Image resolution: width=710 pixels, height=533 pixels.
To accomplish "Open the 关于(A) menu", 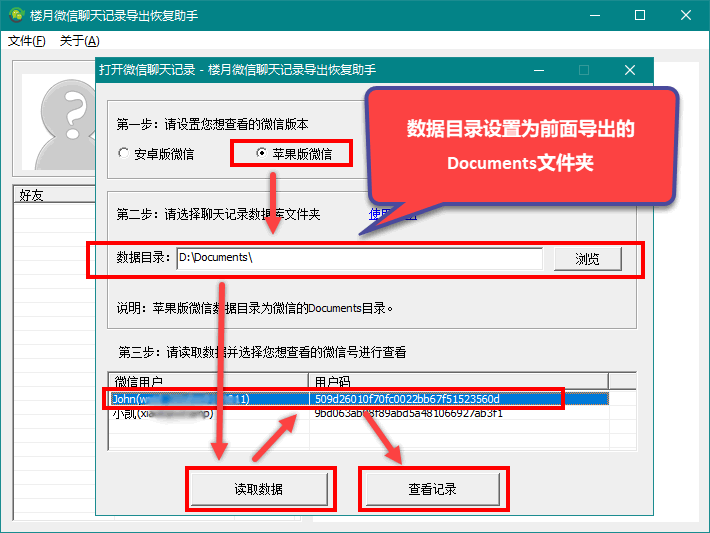I will pos(79,41).
